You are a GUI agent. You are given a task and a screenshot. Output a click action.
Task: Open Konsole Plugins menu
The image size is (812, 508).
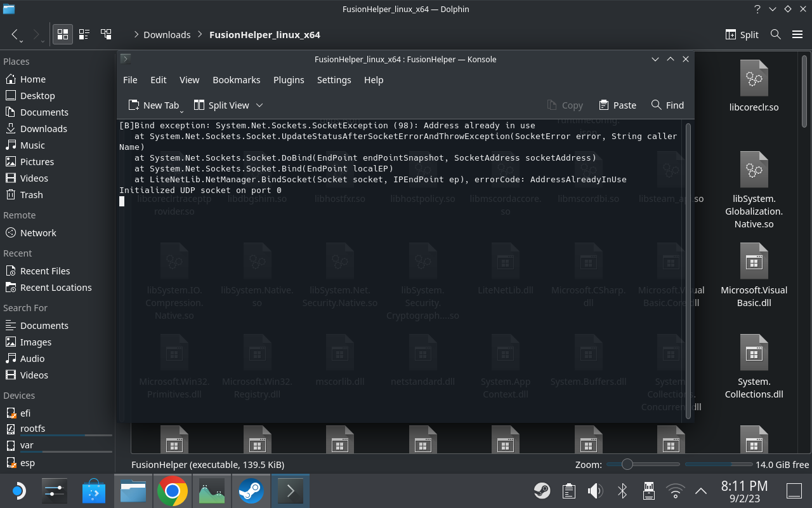(289, 80)
